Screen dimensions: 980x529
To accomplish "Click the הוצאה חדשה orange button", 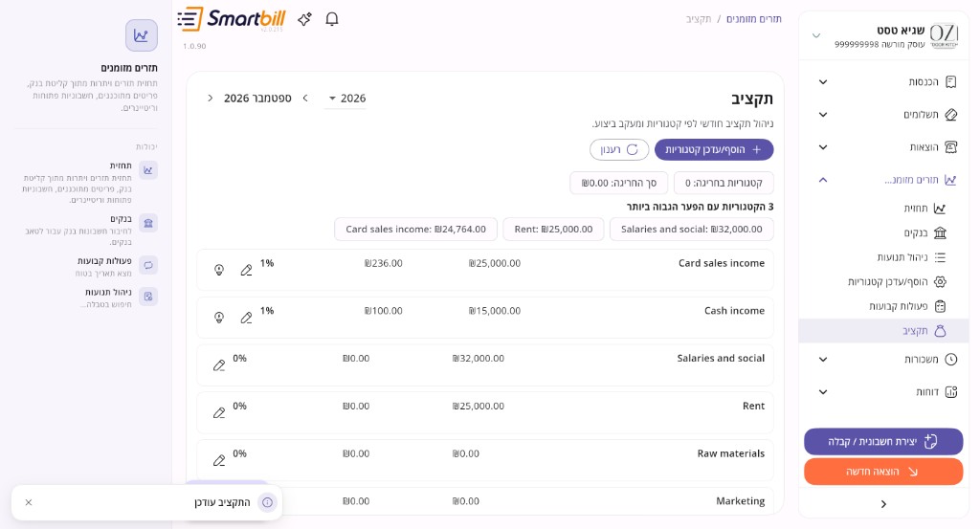I will [x=883, y=472].
